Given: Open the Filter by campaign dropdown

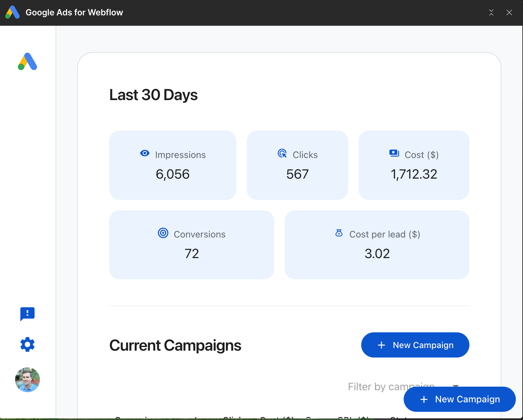Looking at the screenshot, I should coord(376,387).
